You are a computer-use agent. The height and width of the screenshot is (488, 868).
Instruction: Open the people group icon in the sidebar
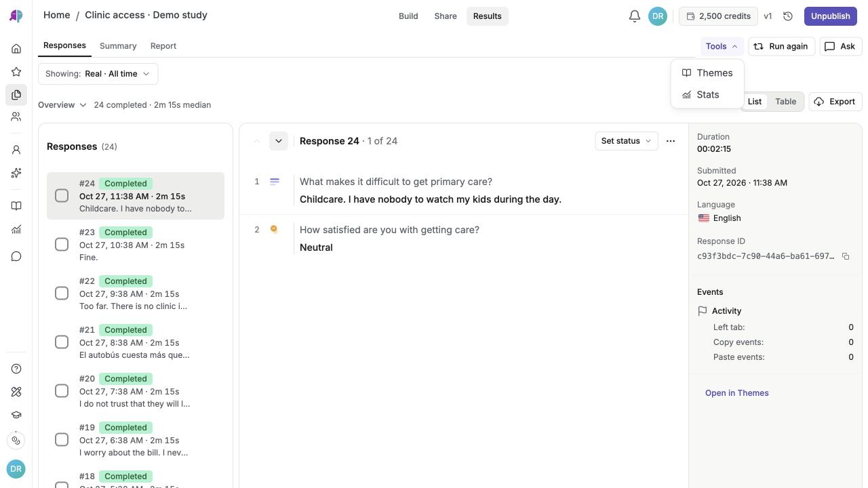point(16,117)
